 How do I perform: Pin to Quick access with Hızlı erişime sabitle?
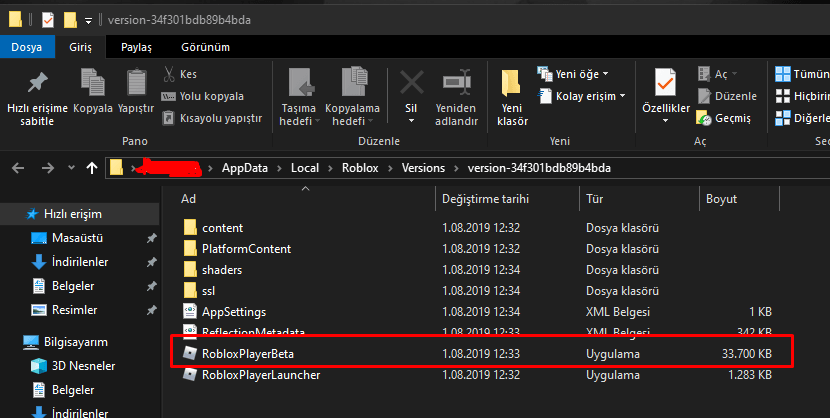point(37,98)
